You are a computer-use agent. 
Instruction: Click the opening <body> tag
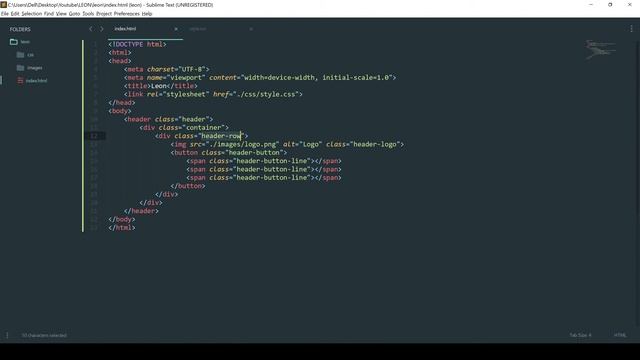pos(120,111)
